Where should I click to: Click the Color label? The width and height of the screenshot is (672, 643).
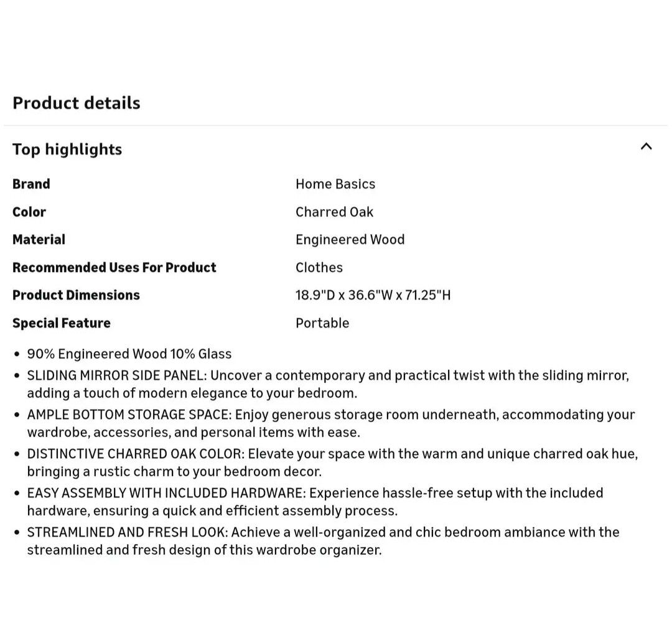point(29,212)
